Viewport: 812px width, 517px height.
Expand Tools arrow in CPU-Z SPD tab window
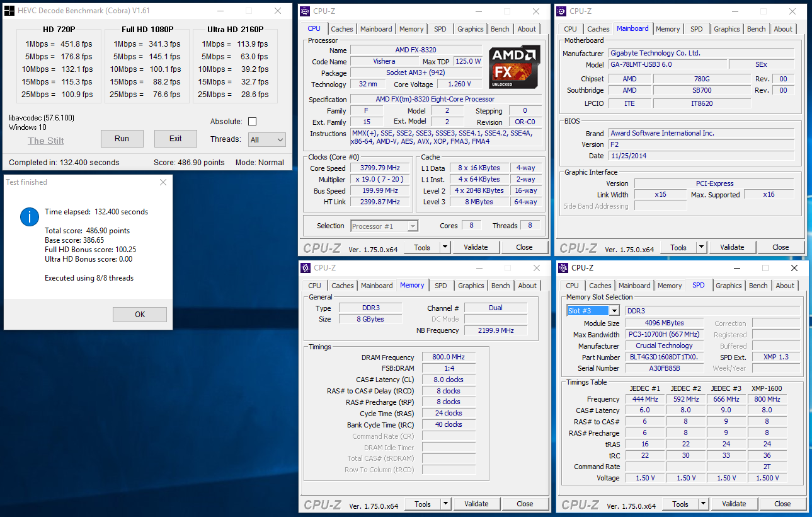(703, 504)
